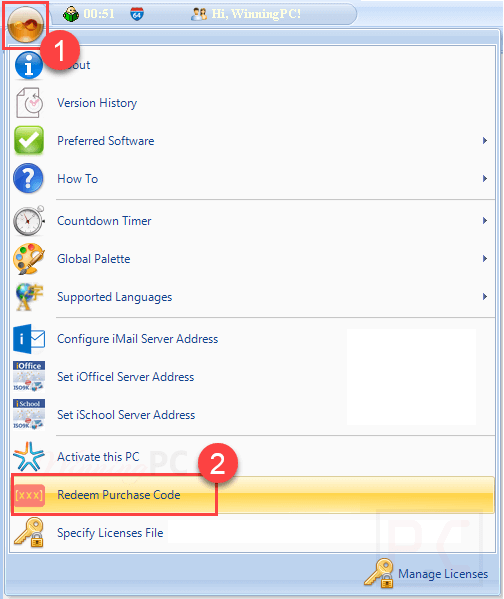504x599 pixels.
Task: Choose Activate this PC menu item
Action: point(253,457)
